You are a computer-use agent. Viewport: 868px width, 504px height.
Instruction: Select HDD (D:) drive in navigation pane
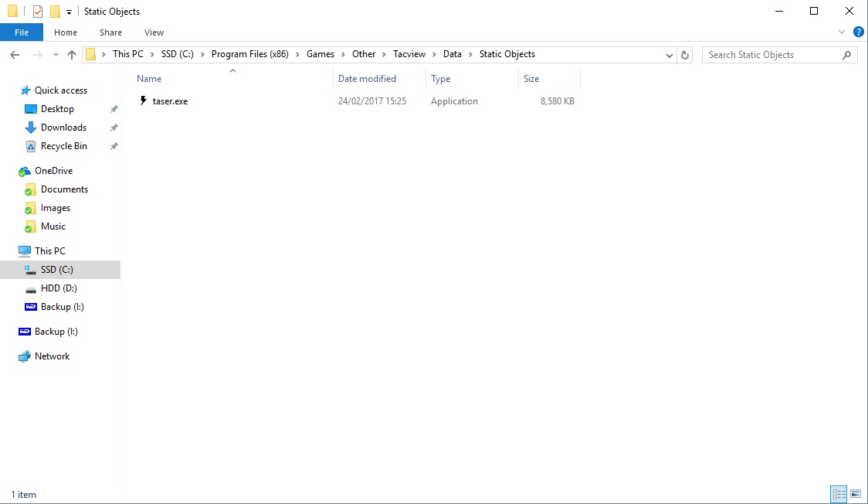[59, 288]
